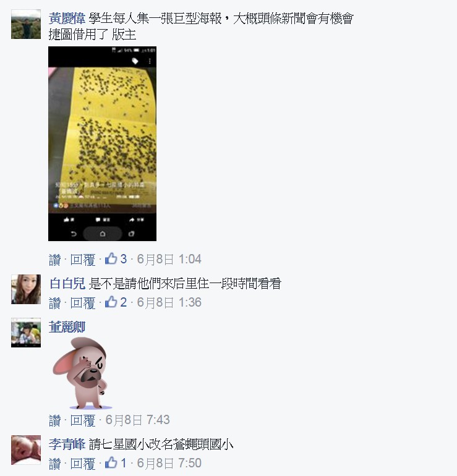Open the 6月8日 1:04 timestamp

point(169,259)
